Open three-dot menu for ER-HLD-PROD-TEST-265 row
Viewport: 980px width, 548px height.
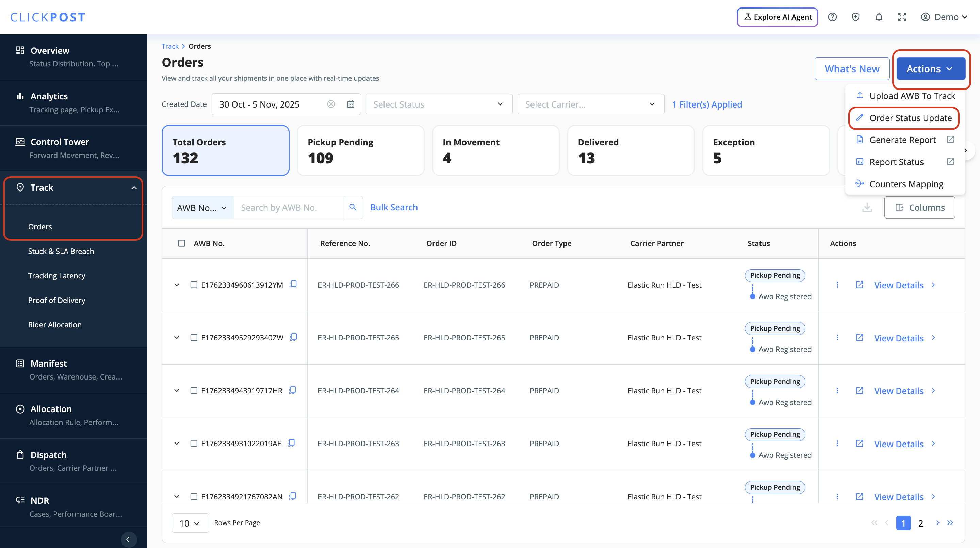837,338
